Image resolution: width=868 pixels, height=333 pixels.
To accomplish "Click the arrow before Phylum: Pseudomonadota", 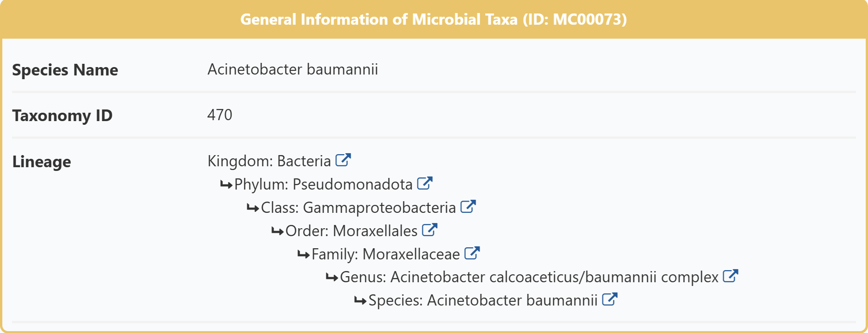I will (227, 185).
